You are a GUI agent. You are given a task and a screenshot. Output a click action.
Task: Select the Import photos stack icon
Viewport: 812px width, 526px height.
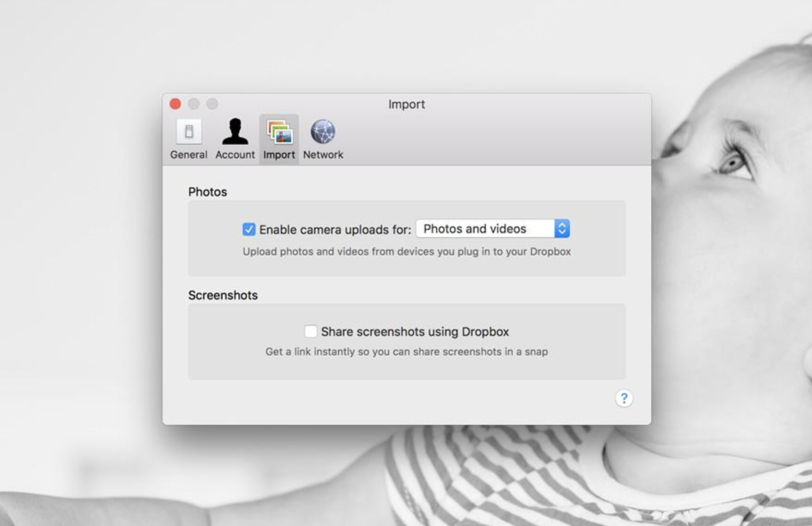click(x=279, y=132)
